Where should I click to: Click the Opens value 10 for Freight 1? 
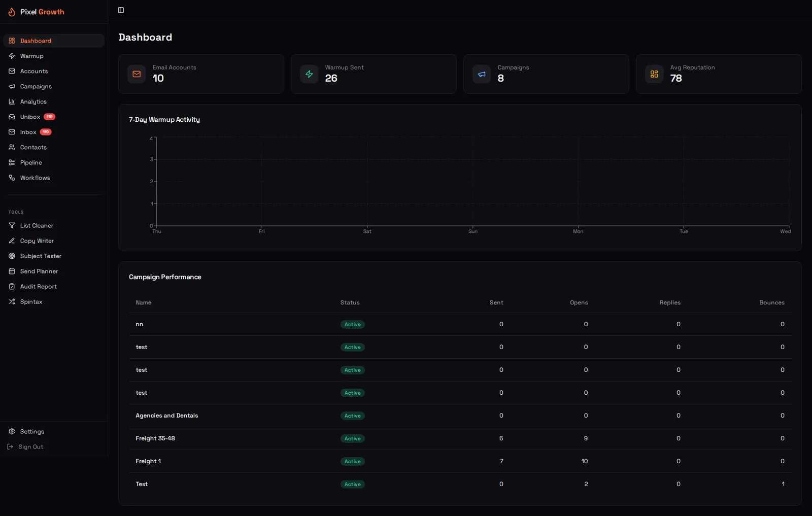coord(585,461)
